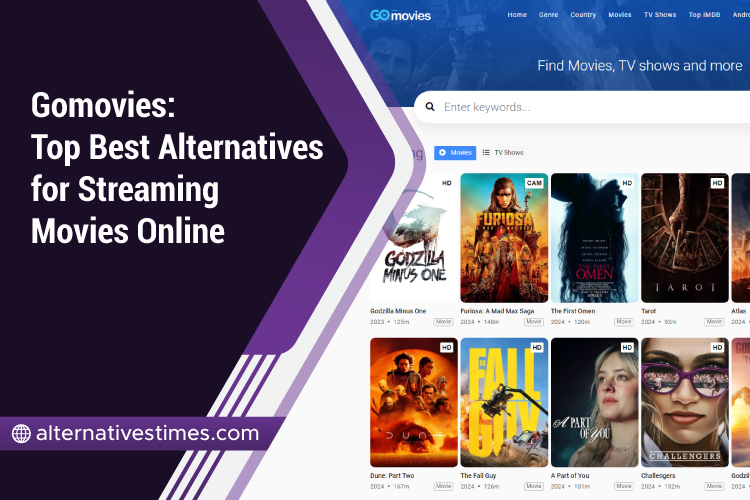Open Home in the navigation bar
This screenshot has height=500, width=750.
click(x=517, y=15)
